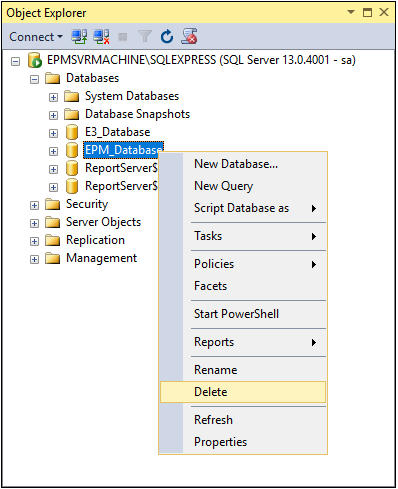The height and width of the screenshot is (489, 398).
Task: Click the Refresh toolbar icon
Action: click(167, 36)
